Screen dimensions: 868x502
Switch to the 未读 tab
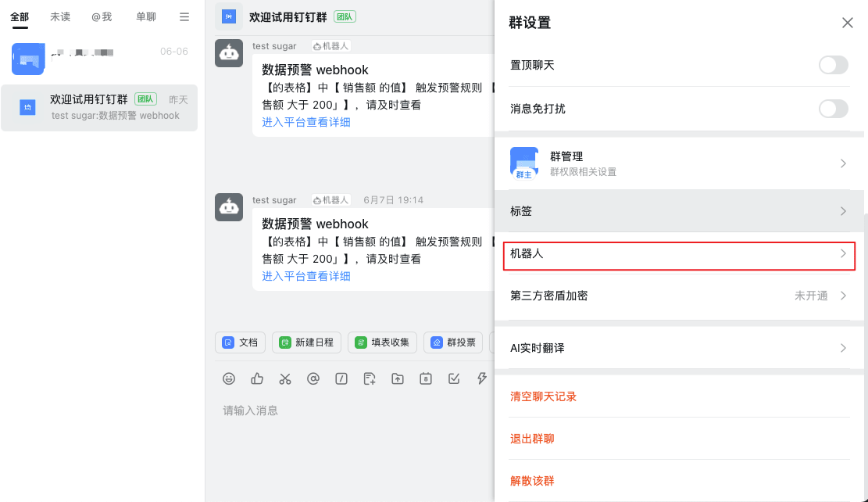(60, 17)
